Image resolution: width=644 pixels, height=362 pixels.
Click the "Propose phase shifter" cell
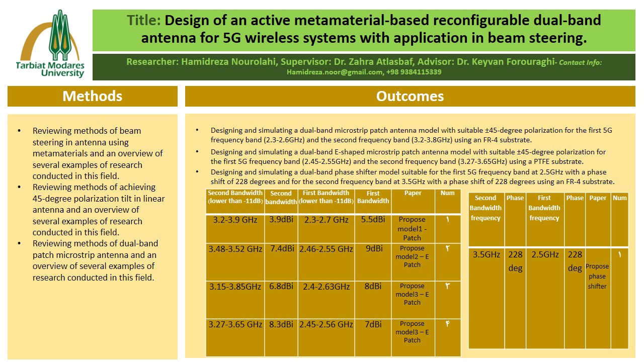pos(597,276)
